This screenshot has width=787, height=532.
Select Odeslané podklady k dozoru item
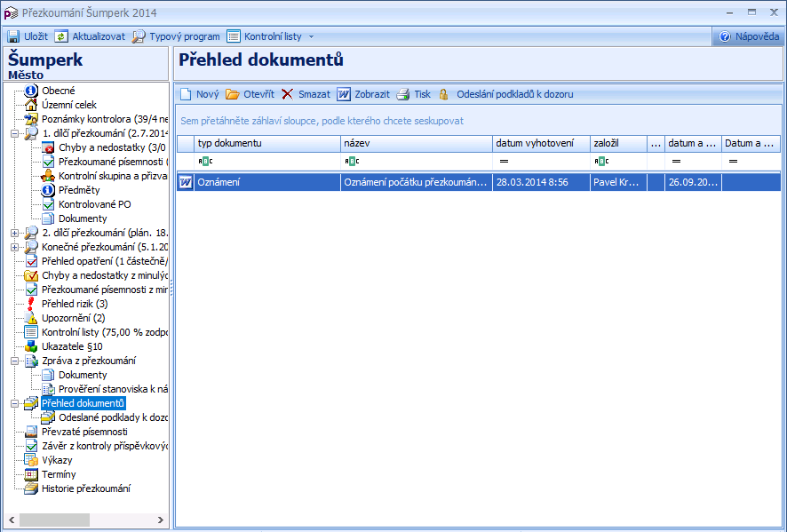point(113,417)
